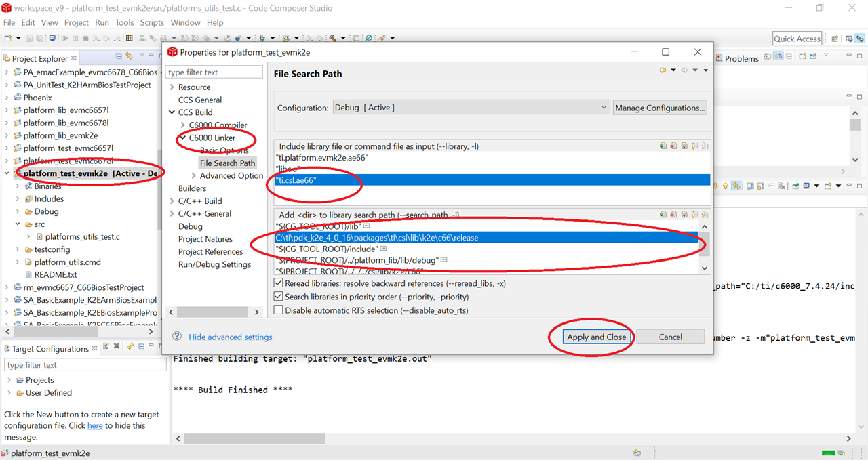Open Perspective icon next to Quick Access
This screenshot has height=460, width=868.
[835, 39]
